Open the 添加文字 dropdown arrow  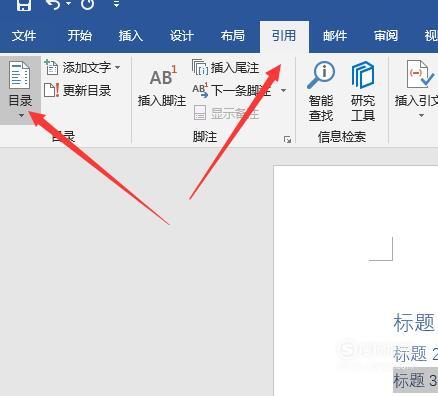point(118,67)
